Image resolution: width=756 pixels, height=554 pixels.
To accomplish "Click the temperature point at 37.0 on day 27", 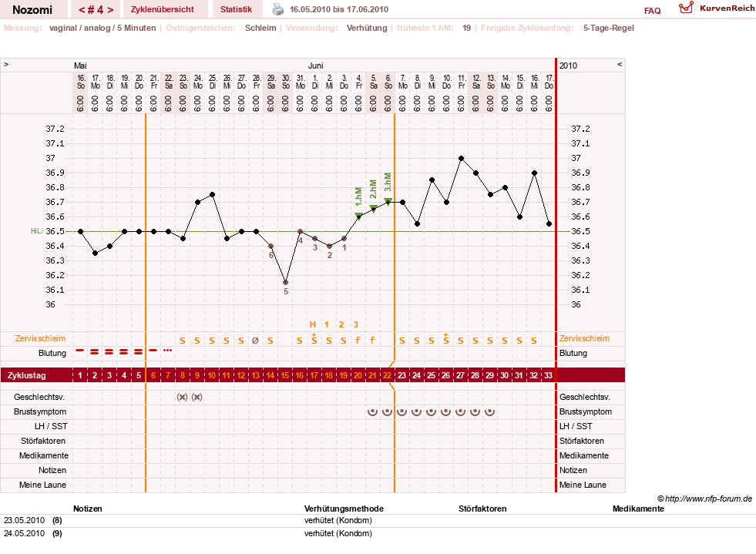I will click(462, 158).
